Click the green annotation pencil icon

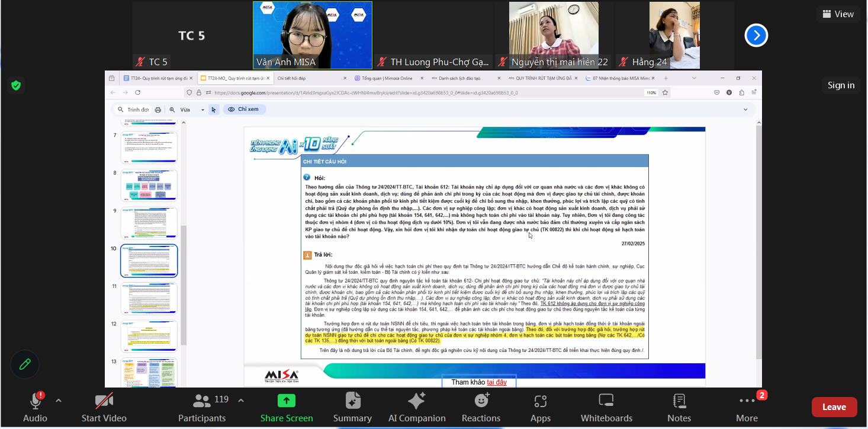pos(25,364)
